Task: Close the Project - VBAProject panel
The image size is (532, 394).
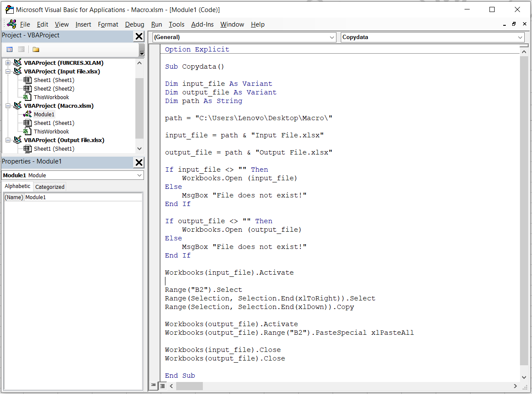Action: [139, 36]
